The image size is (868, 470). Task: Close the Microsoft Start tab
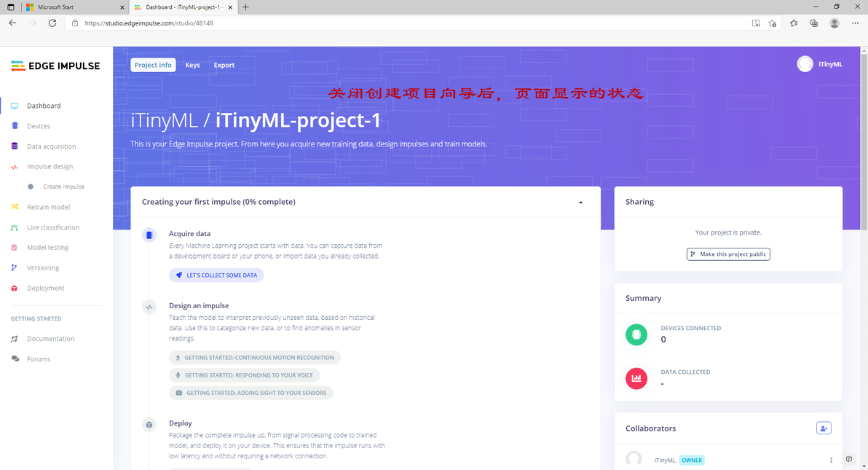(x=122, y=7)
